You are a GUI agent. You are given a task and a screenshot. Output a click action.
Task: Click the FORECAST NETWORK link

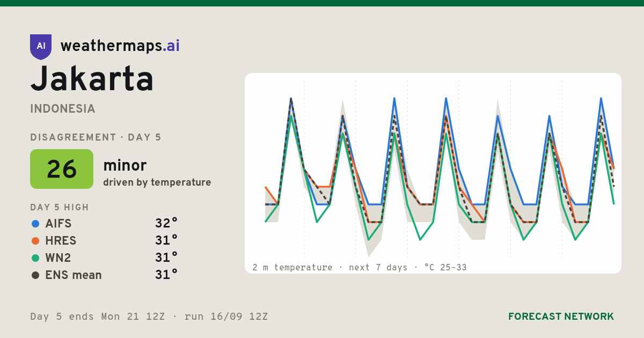point(561,317)
